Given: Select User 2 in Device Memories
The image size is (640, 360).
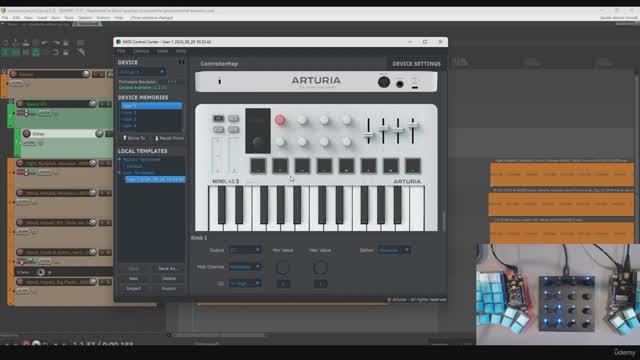Looking at the screenshot, I should pos(151,112).
